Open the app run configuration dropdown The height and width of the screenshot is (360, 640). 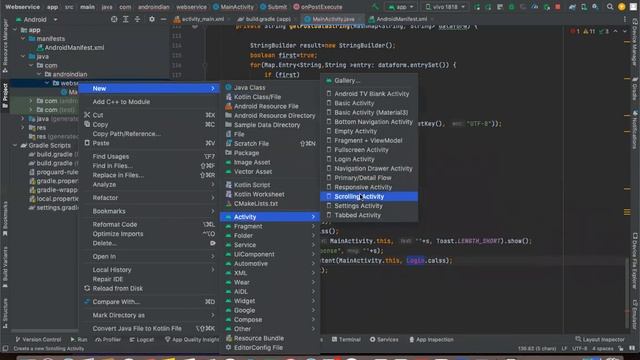(x=401, y=7)
